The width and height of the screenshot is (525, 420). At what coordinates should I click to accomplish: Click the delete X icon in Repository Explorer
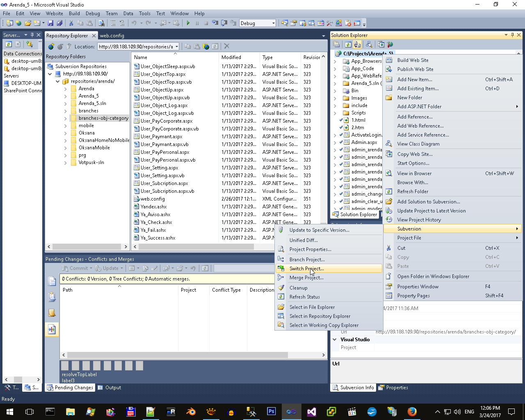226,46
